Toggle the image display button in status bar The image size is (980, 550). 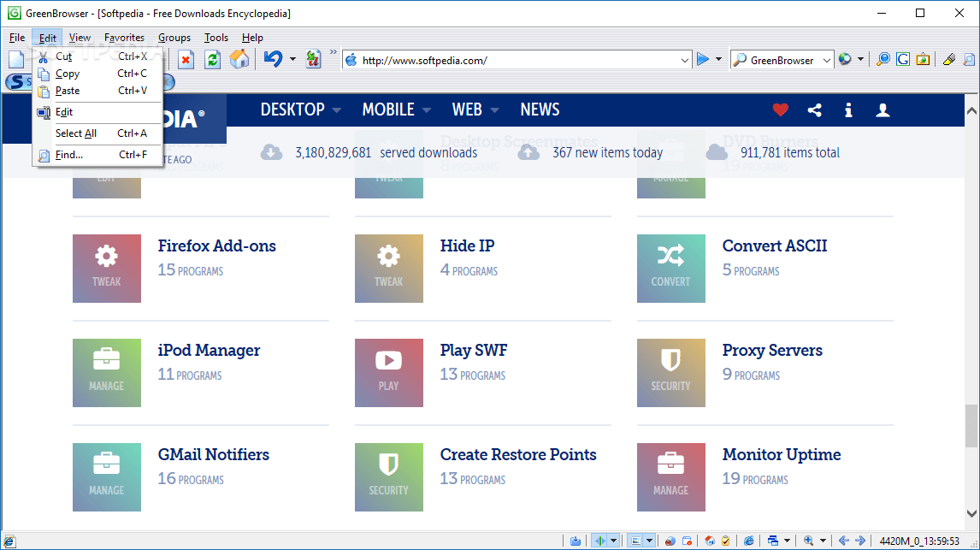[635, 541]
